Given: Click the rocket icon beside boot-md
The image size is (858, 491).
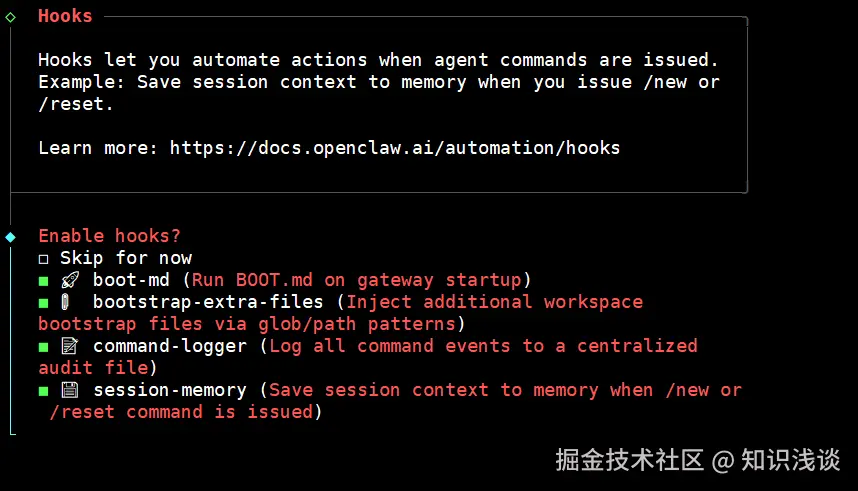Looking at the screenshot, I should (x=70, y=280).
